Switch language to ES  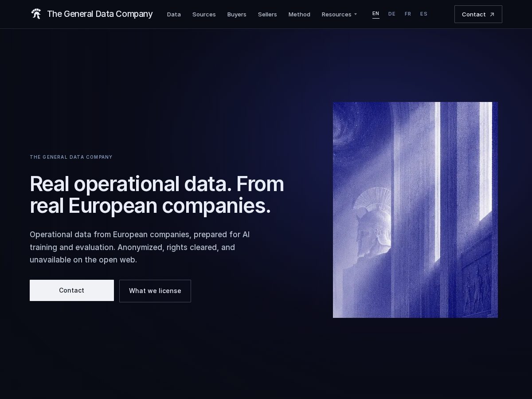click(x=424, y=14)
